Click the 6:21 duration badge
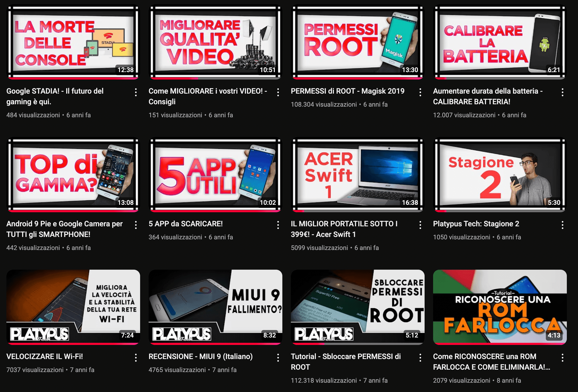The image size is (578, 392). [554, 70]
